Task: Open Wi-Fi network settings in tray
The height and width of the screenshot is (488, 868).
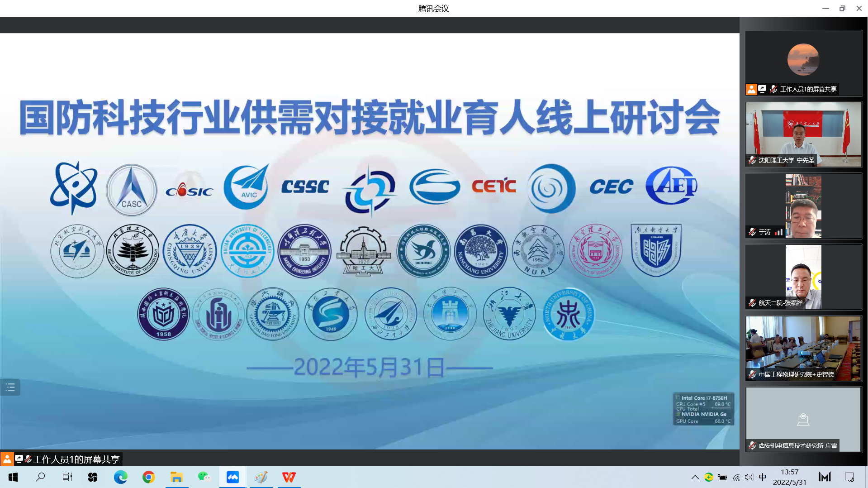Action: pos(736,477)
